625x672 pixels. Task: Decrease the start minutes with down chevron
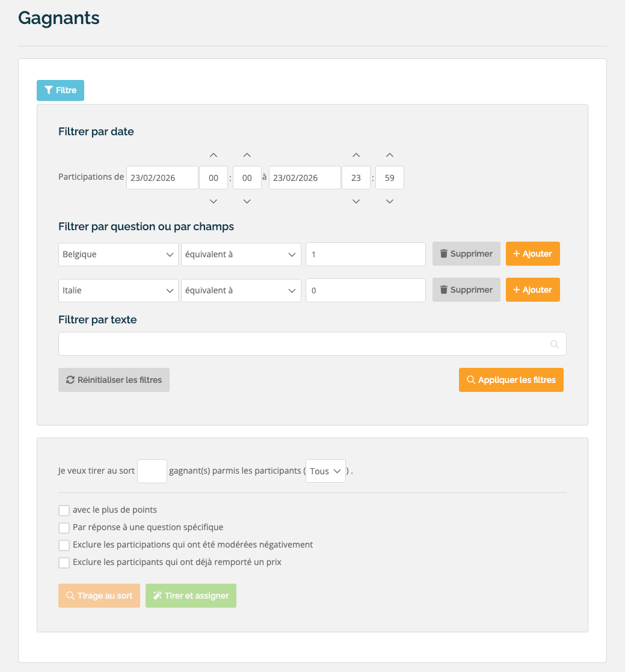click(247, 201)
